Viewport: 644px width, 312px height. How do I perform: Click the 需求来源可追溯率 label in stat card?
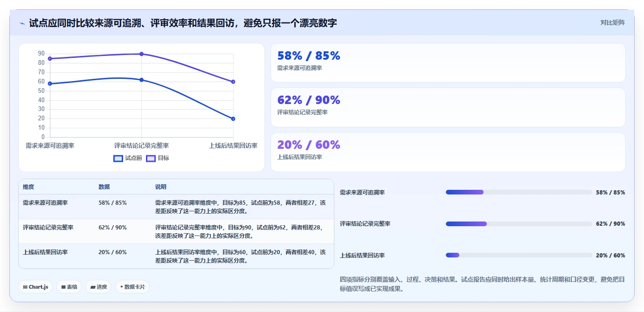tap(299, 68)
